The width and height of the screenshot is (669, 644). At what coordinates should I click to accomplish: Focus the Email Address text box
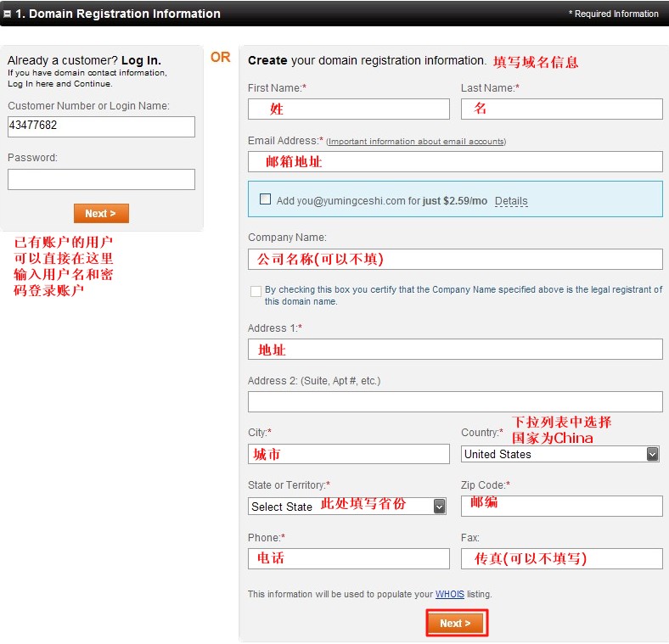(x=455, y=161)
